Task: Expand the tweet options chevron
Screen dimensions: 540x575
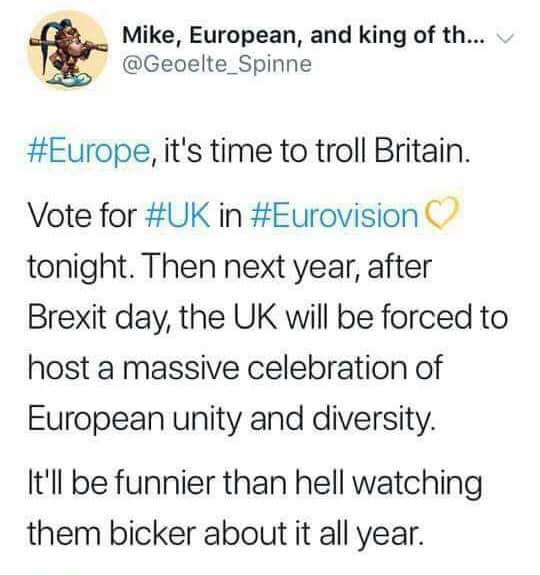Action: tap(506, 37)
